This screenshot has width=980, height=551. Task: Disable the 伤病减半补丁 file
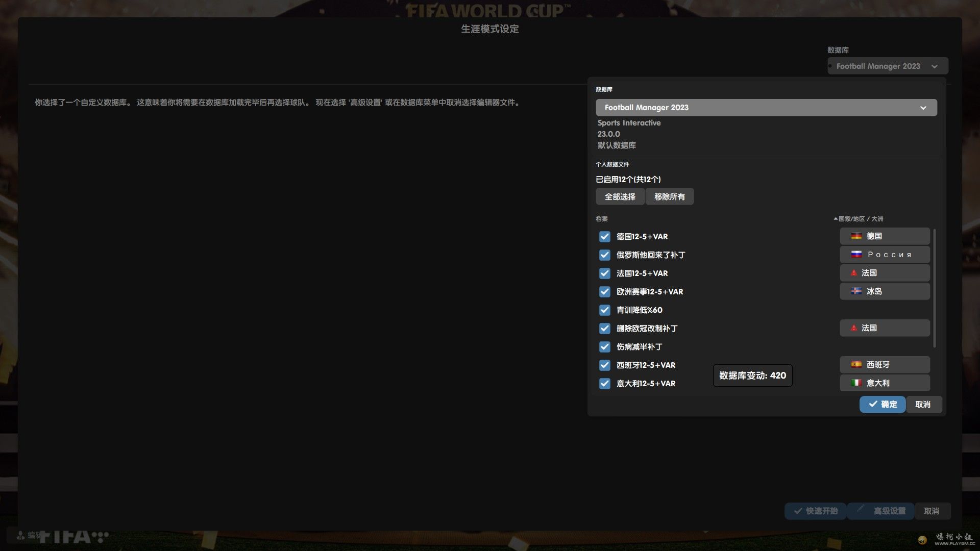(x=604, y=347)
